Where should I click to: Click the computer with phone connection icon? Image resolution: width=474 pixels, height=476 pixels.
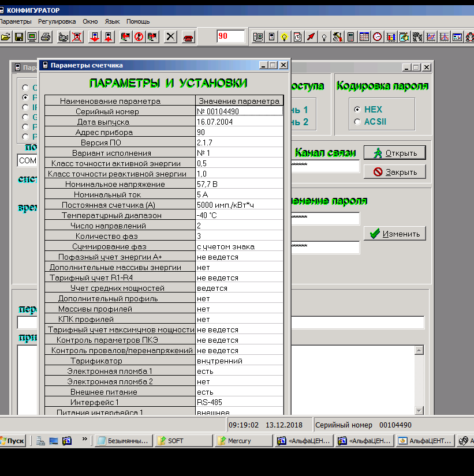click(x=258, y=37)
